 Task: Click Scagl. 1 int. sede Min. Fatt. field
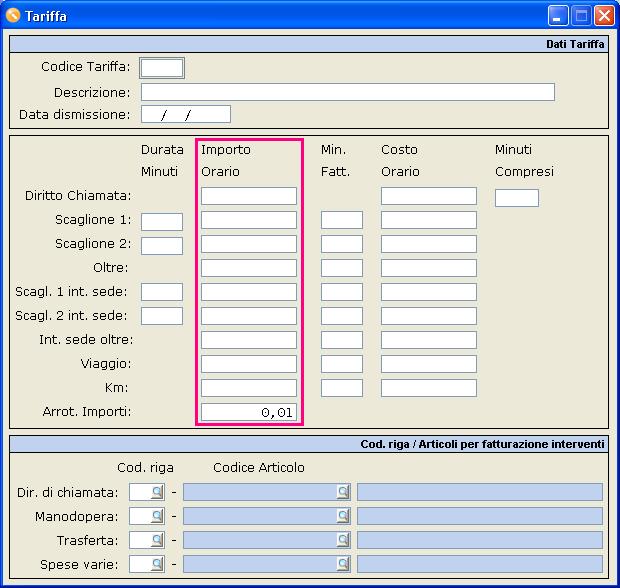(x=342, y=292)
